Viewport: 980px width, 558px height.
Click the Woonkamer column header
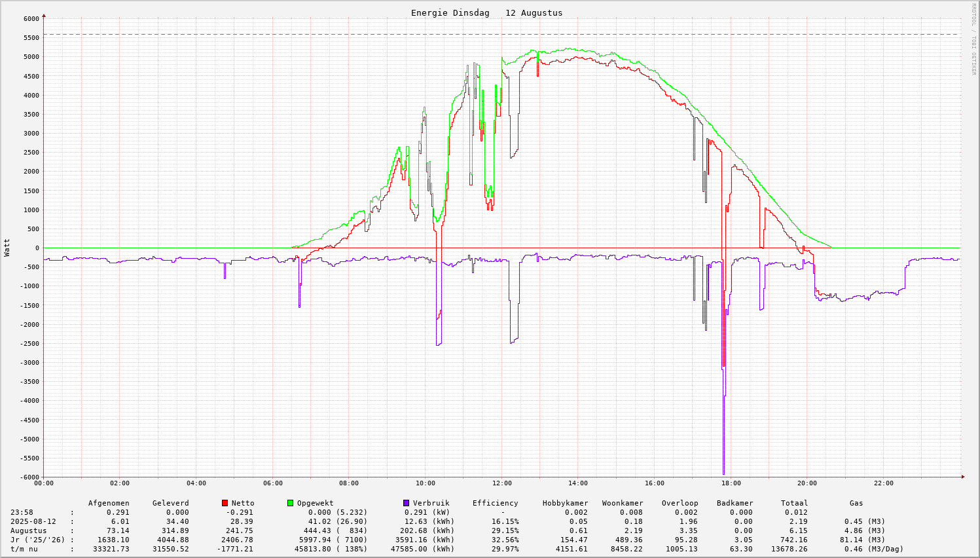622,503
